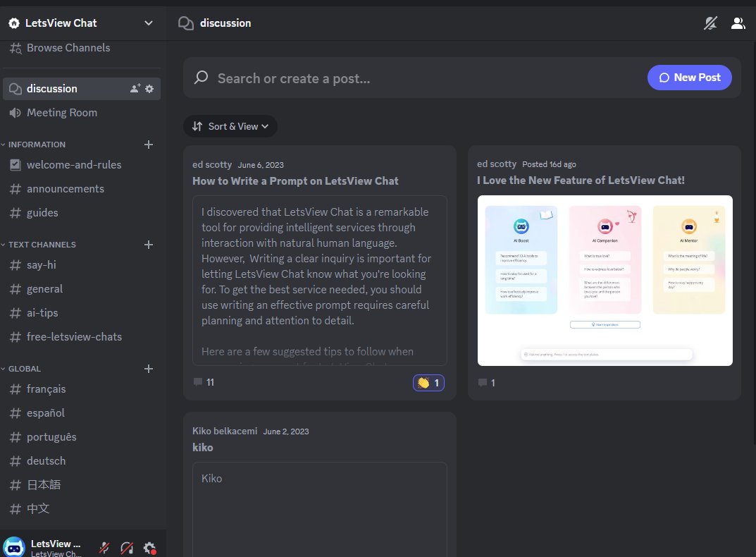
Task: Open the LetsView Chat feature screenshot image
Action: pos(605,281)
